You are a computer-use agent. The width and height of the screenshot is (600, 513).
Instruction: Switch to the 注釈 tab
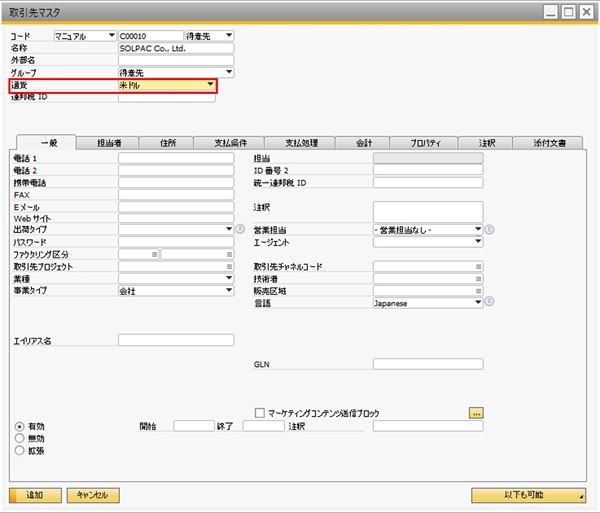coord(485,143)
